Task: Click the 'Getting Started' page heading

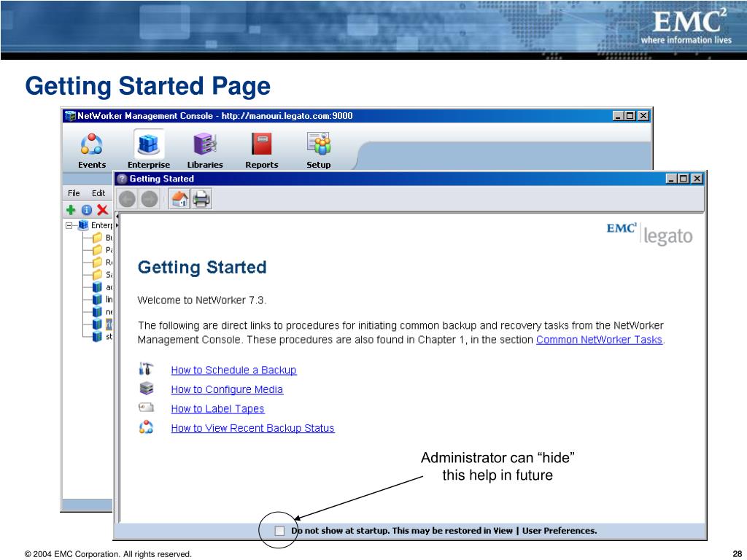Action: pyautogui.click(x=202, y=267)
